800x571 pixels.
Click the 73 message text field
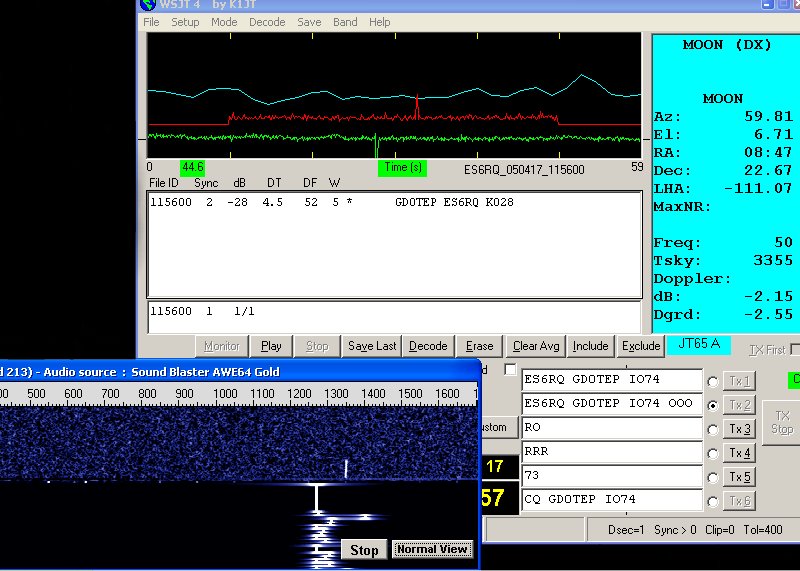(x=611, y=475)
